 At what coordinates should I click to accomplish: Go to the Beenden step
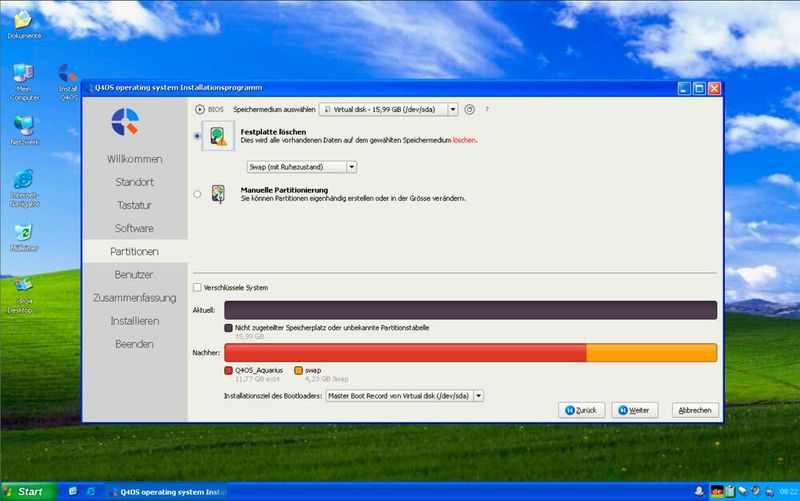tap(135, 344)
